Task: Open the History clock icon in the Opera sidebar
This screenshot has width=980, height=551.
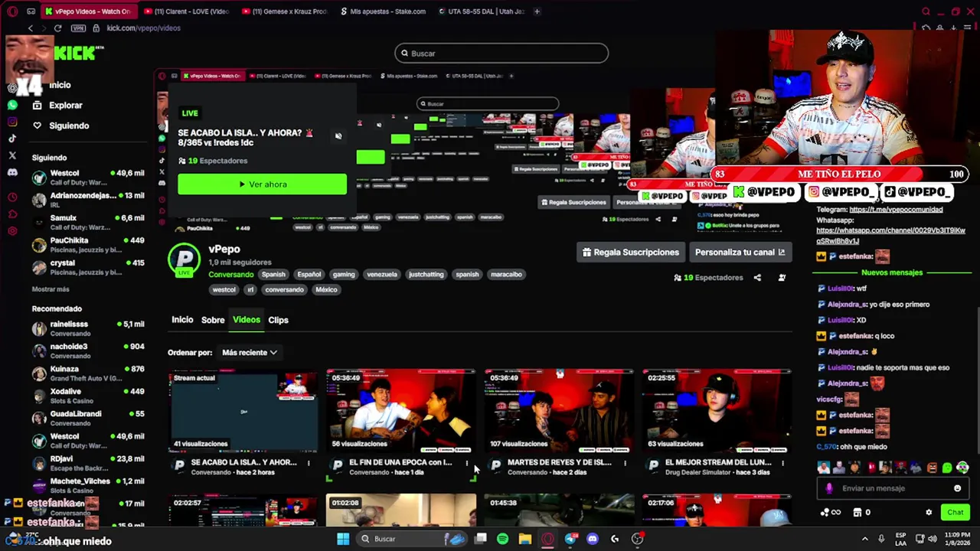Action: point(12,197)
